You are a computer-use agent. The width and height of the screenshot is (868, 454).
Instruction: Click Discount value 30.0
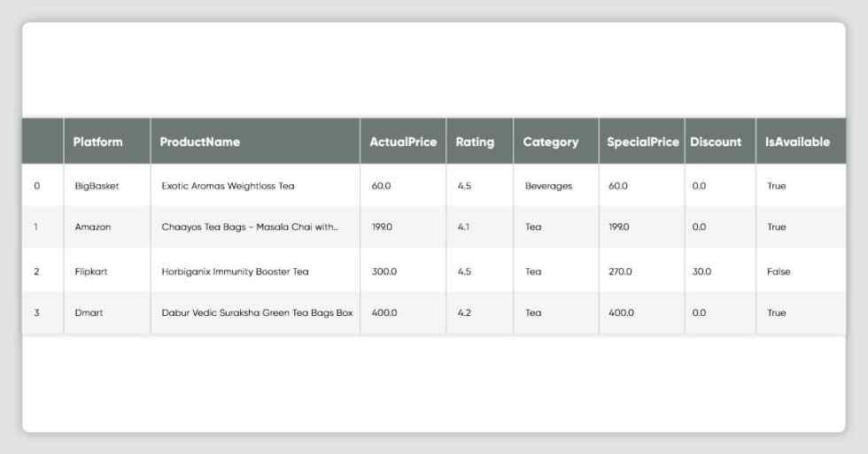coord(701,272)
